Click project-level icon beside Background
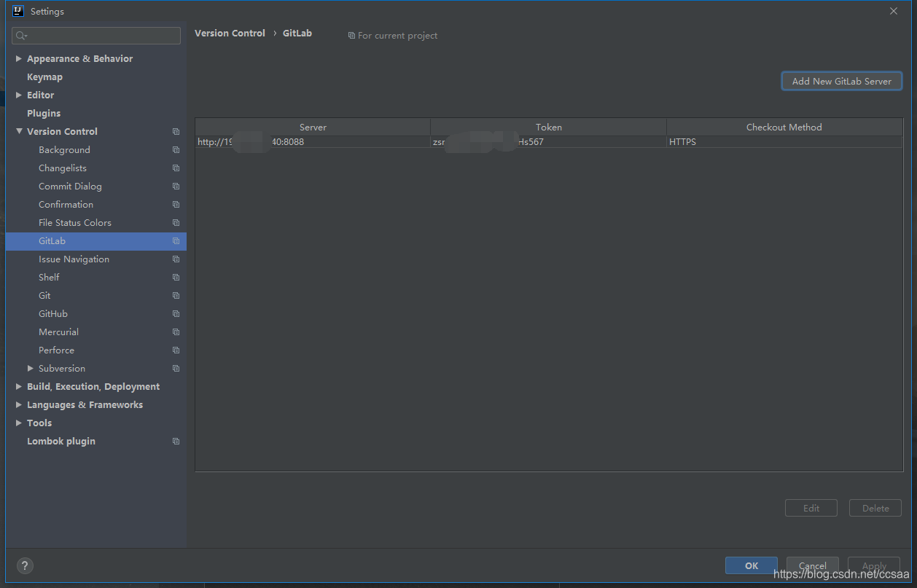This screenshot has height=588, width=917. (176, 150)
